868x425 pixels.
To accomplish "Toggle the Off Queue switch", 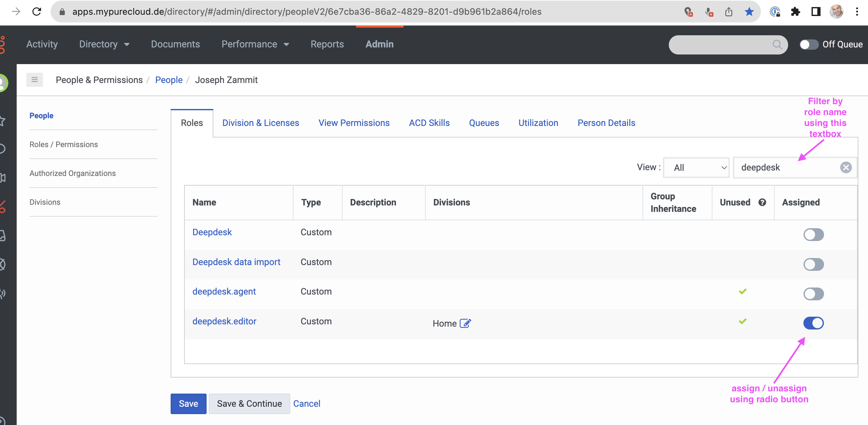I will pyautogui.click(x=809, y=44).
